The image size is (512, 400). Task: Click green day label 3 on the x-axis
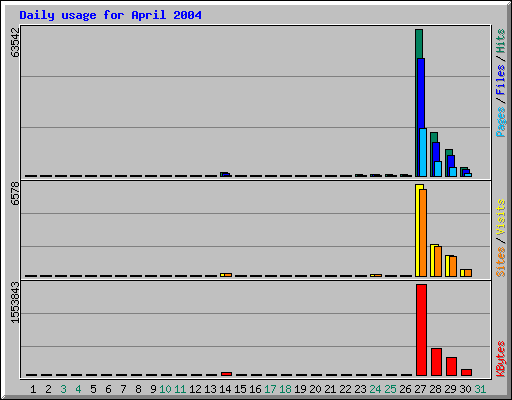tap(63, 389)
